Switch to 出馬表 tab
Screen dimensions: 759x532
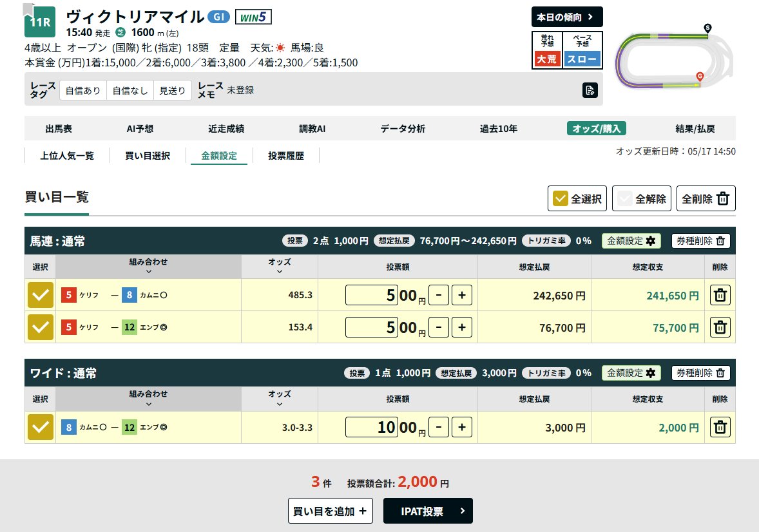click(59, 129)
